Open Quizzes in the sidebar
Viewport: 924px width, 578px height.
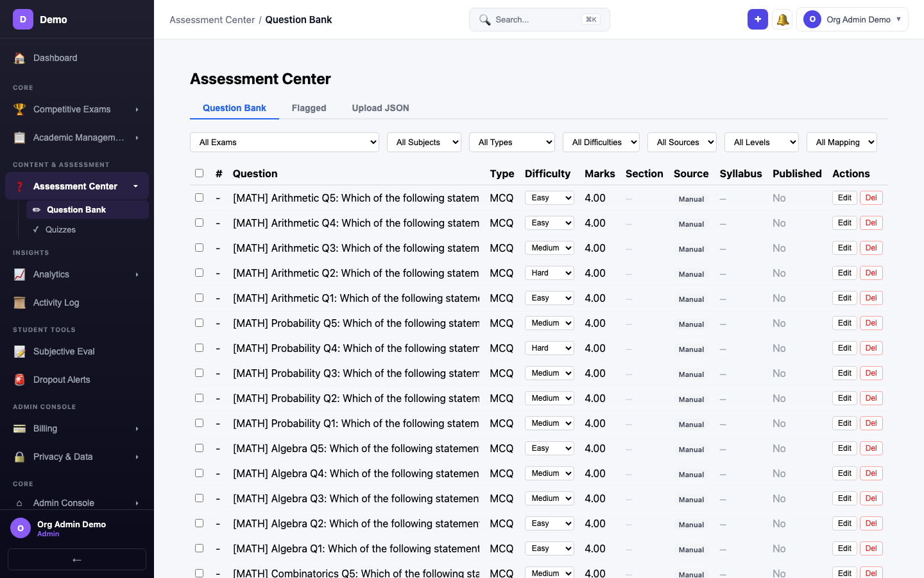tap(87, 229)
